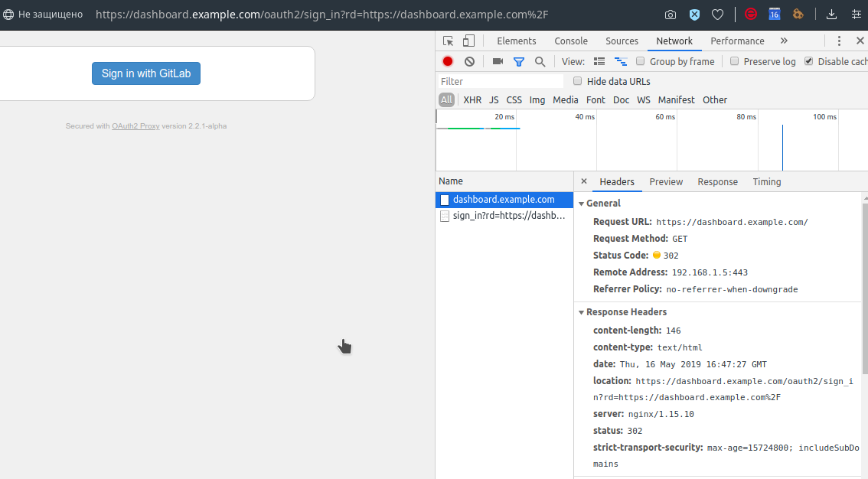
Task: Open the Performance tab
Action: click(x=737, y=41)
